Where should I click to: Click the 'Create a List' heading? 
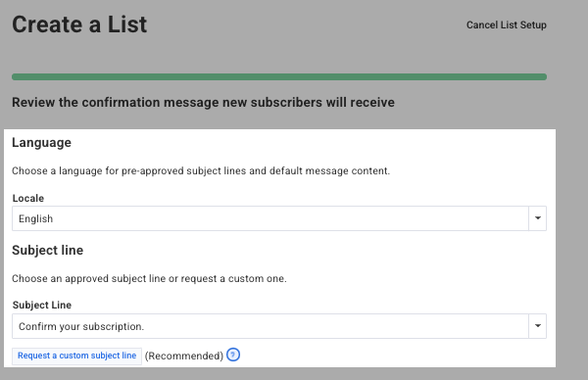[x=79, y=24]
